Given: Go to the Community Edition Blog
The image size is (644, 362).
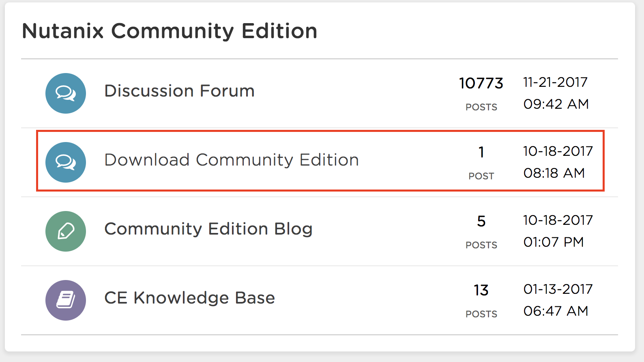Looking at the screenshot, I should pyautogui.click(x=208, y=229).
